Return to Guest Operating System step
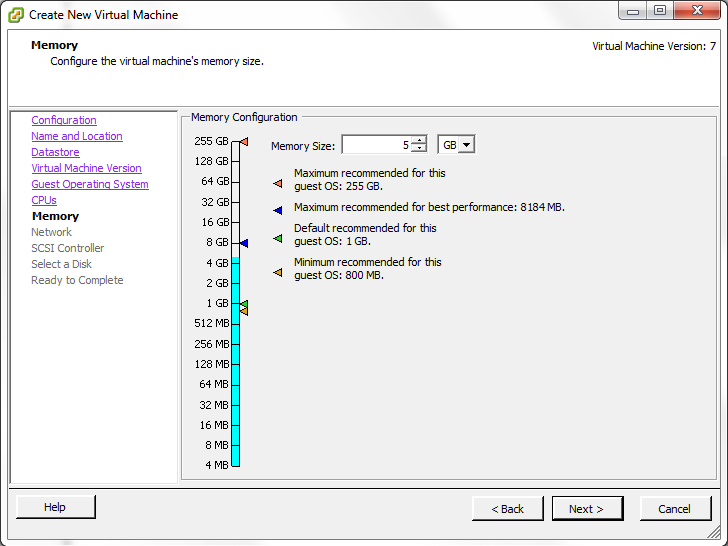This screenshot has height=546, width=728. (90, 184)
